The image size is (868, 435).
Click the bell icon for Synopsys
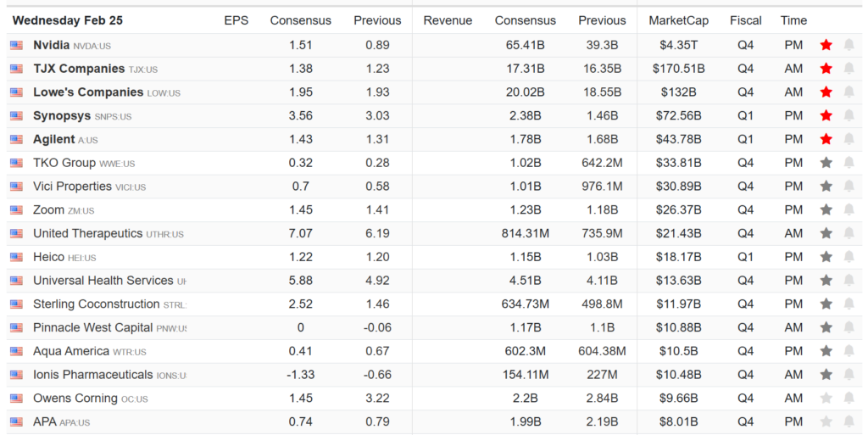click(849, 115)
